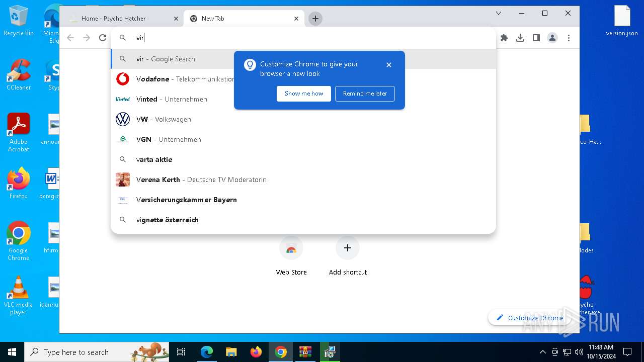
Task: Open the Chrome profile avatar
Action: click(x=552, y=38)
